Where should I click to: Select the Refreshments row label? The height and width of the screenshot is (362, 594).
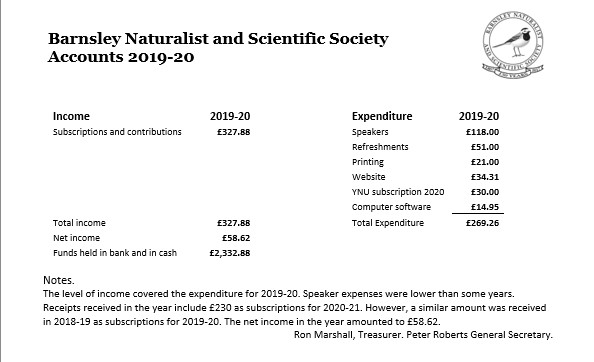(x=380, y=147)
